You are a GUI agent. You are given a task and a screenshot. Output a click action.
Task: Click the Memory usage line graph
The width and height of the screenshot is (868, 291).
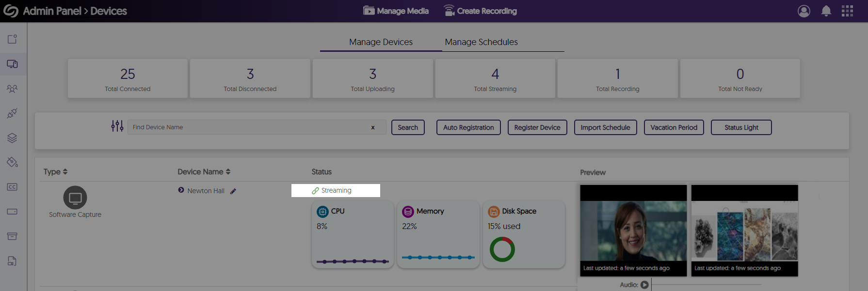pyautogui.click(x=438, y=258)
